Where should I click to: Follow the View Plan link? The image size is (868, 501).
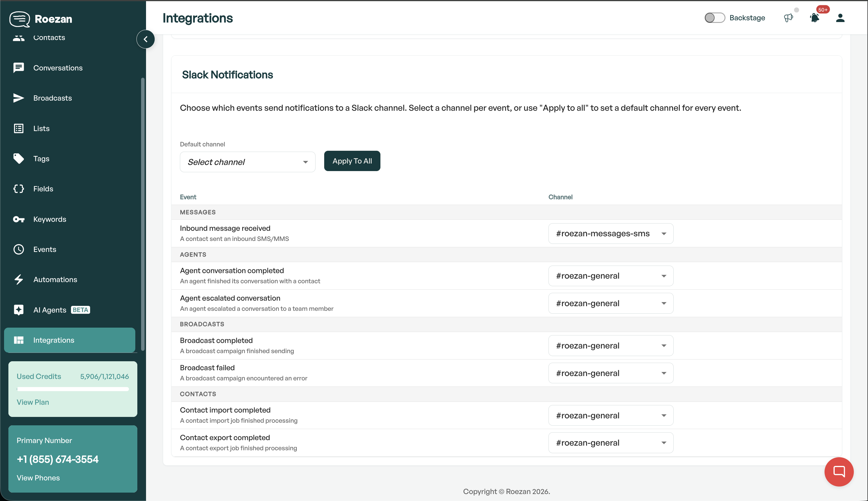click(33, 402)
